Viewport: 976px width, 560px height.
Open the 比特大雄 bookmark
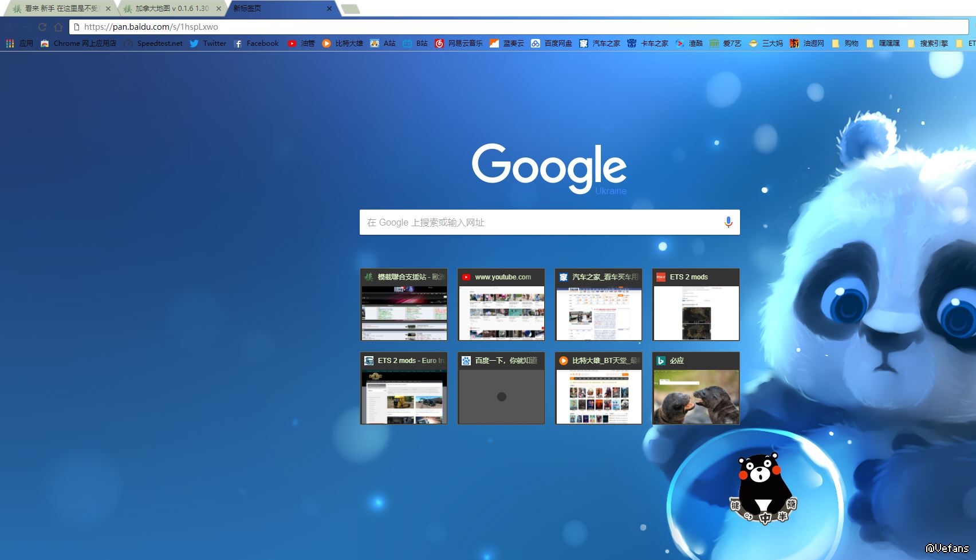(x=343, y=44)
